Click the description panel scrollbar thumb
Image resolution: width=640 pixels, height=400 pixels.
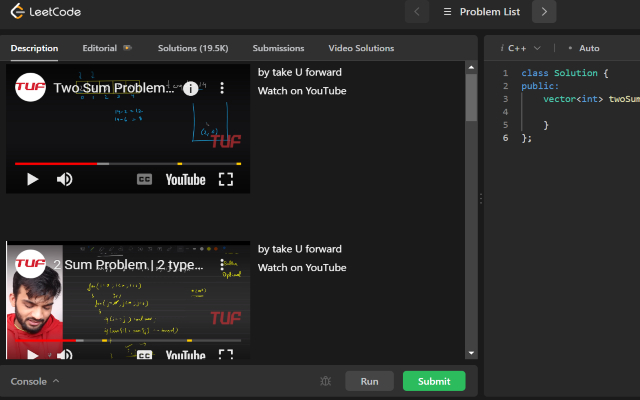point(471,97)
